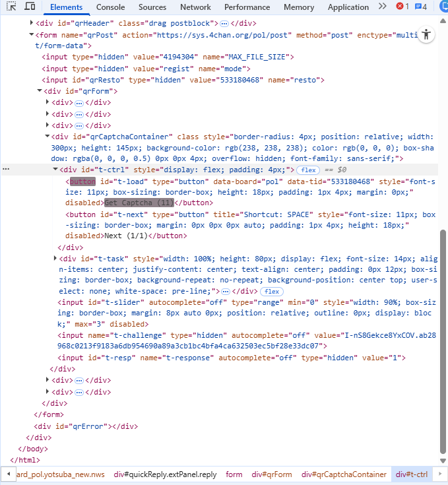Go to the Performance tab

[247, 7]
